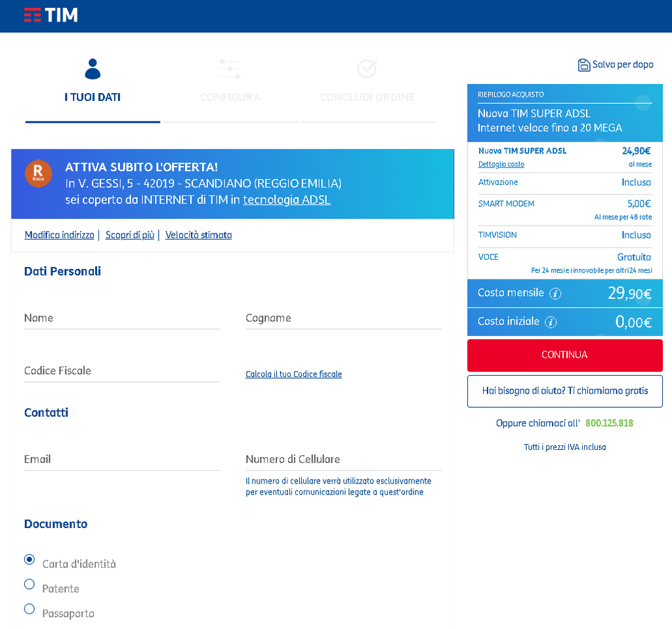Click RIEPILOGO ACQUISTO header text
This screenshot has width=672, height=629.
[511, 94]
